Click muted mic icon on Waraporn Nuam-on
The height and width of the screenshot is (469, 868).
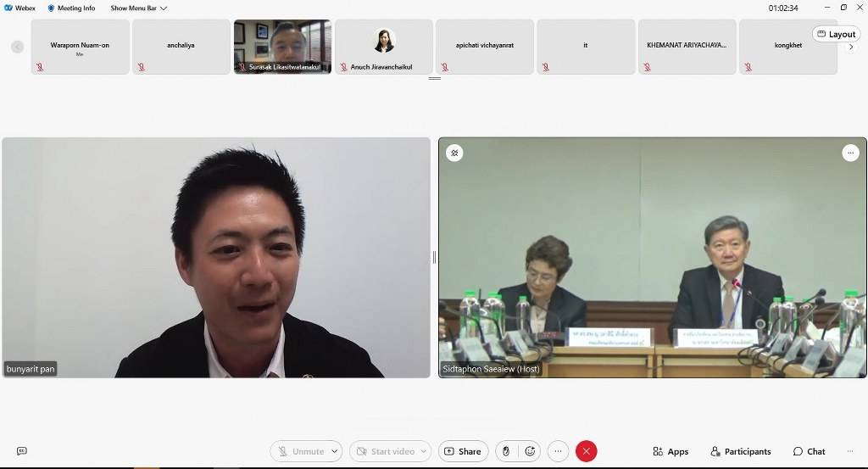point(40,67)
